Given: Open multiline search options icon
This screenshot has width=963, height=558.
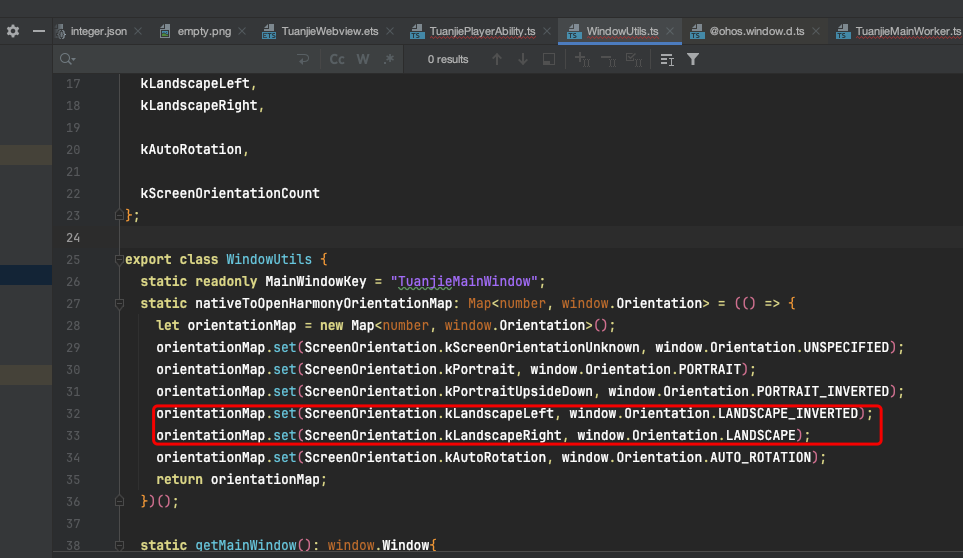Looking at the screenshot, I should pos(667,60).
